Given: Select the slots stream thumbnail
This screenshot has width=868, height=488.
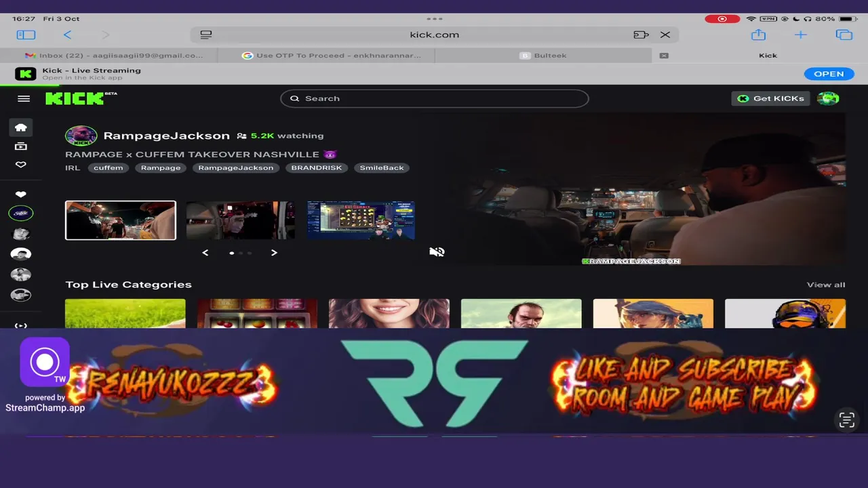Looking at the screenshot, I should point(361,220).
